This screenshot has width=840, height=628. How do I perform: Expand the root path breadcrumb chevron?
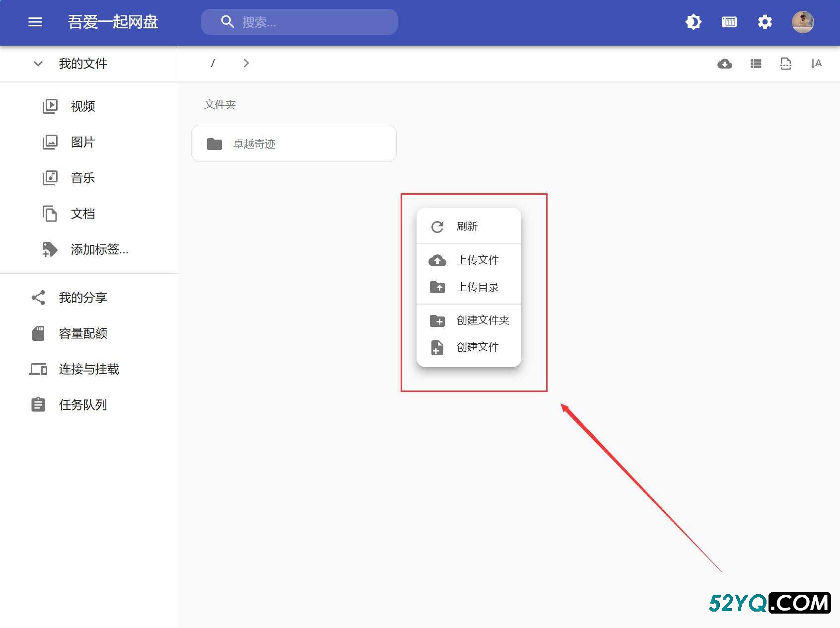pyautogui.click(x=246, y=63)
